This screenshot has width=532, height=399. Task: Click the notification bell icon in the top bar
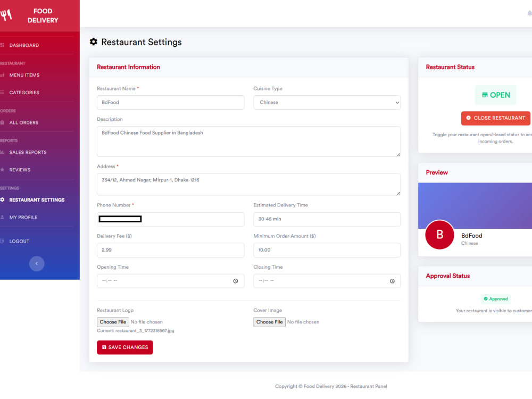tap(530, 13)
